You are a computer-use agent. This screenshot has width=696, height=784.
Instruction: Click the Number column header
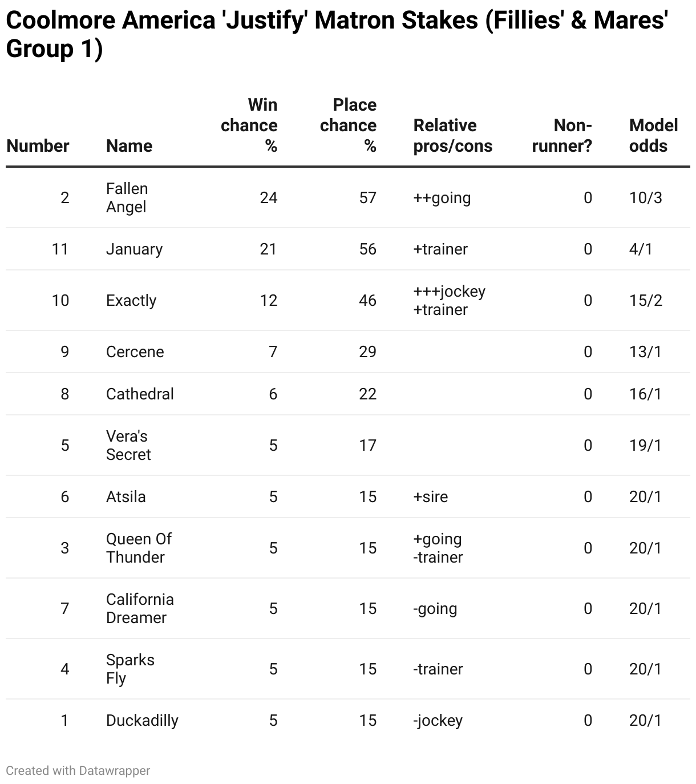38,146
